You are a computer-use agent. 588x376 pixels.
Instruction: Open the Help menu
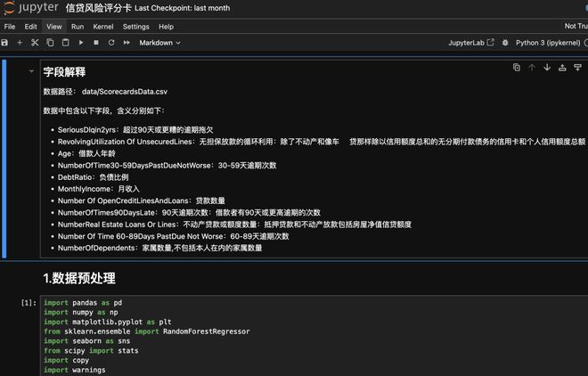tap(166, 27)
